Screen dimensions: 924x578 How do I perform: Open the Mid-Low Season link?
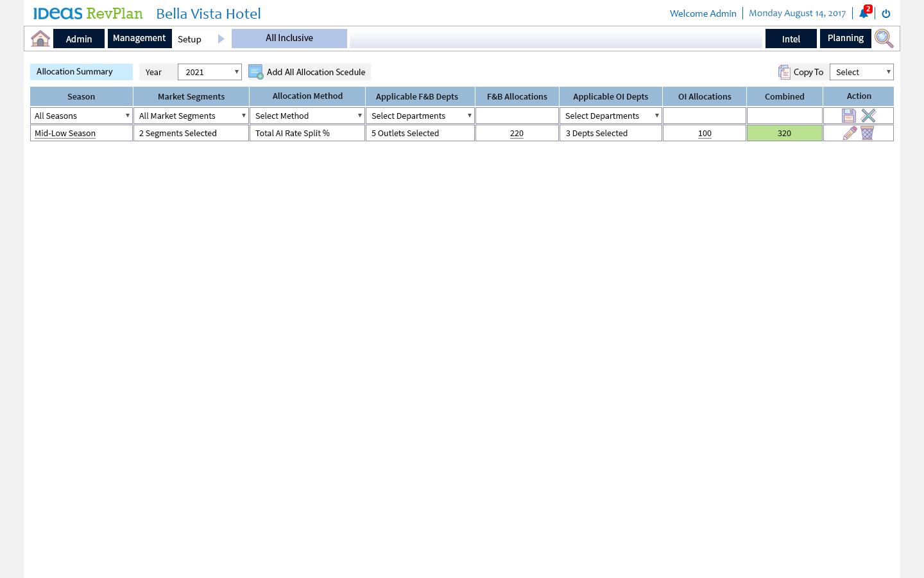65,134
